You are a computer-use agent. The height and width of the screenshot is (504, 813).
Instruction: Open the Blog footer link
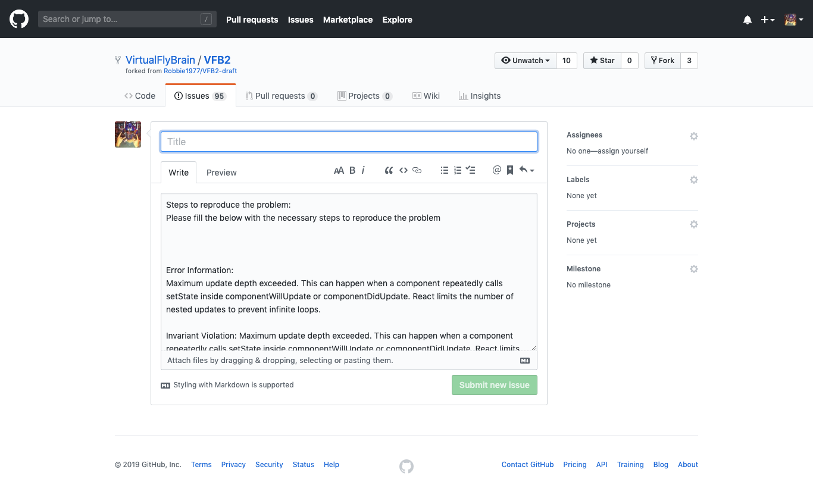(x=661, y=465)
